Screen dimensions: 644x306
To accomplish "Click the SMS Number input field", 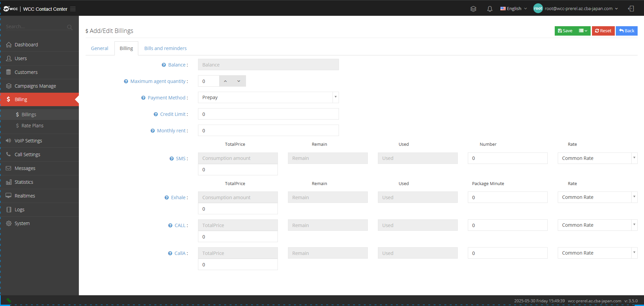I will 508,158.
